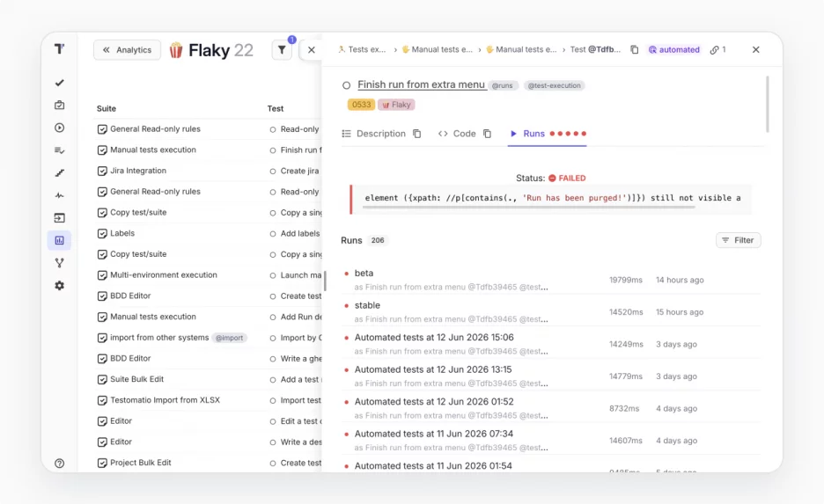Copy description icon beside Description tab
This screenshot has height=504, width=824.
[416, 134]
